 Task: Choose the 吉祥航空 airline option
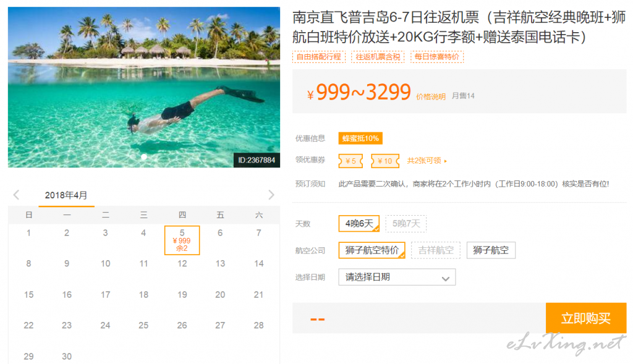[436, 250]
